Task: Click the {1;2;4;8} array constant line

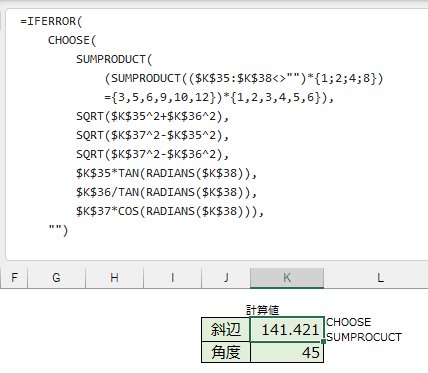Action: (x=244, y=78)
